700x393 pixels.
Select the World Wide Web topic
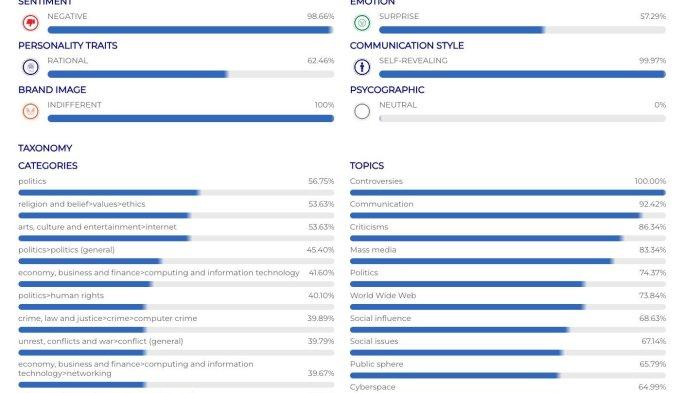click(x=383, y=295)
